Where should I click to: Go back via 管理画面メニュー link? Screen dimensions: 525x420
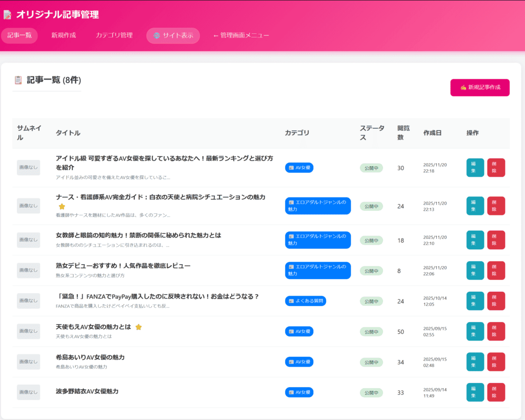(x=241, y=35)
